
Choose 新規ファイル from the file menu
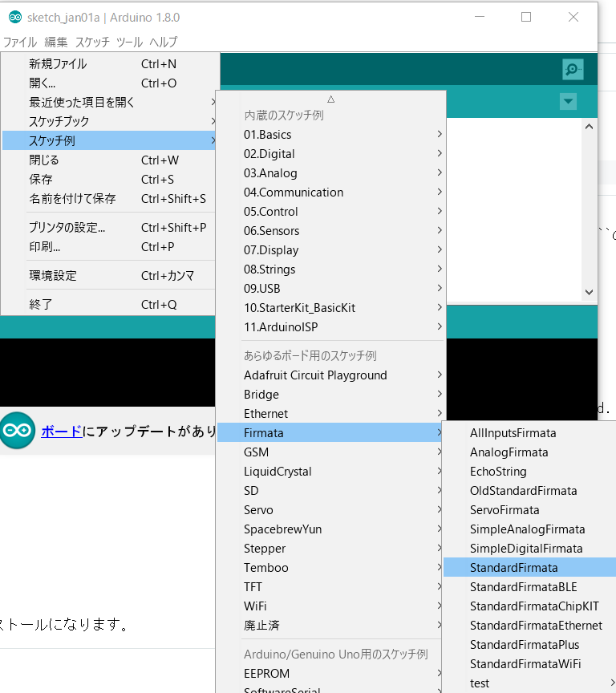coord(109,64)
